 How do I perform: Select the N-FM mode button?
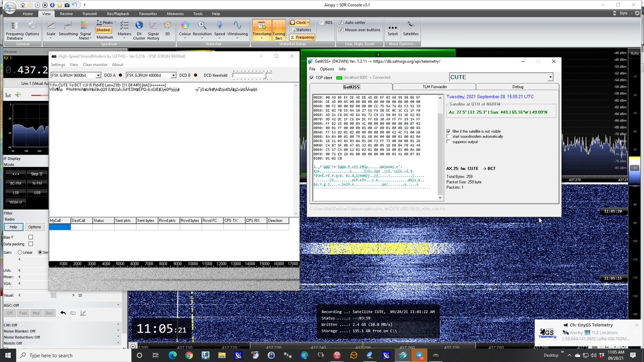pyautogui.click(x=37, y=184)
